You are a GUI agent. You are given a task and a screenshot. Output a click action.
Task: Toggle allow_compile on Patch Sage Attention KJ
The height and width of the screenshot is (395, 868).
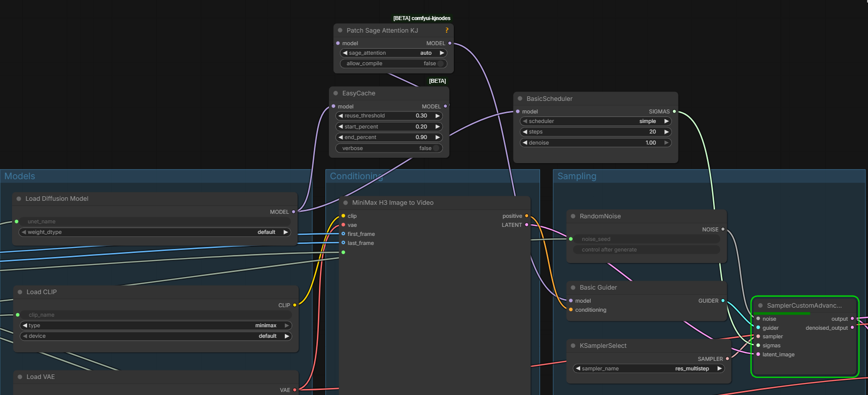click(x=393, y=64)
